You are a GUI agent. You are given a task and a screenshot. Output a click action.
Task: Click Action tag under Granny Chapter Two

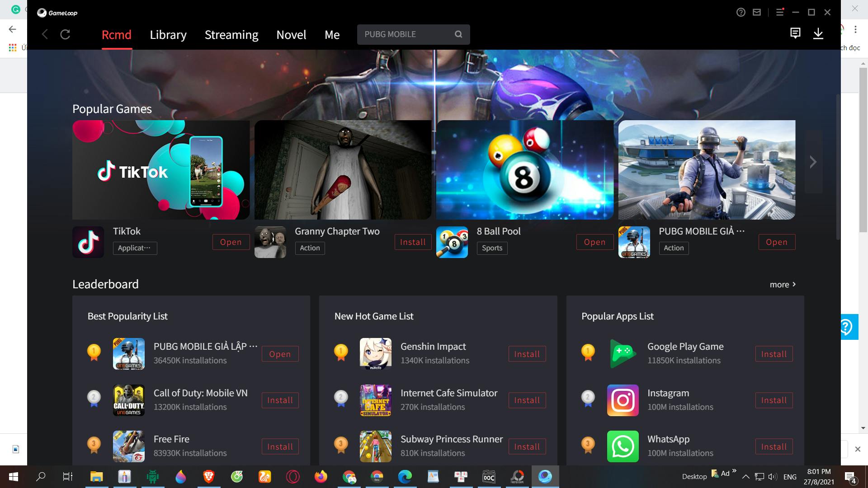(310, 248)
